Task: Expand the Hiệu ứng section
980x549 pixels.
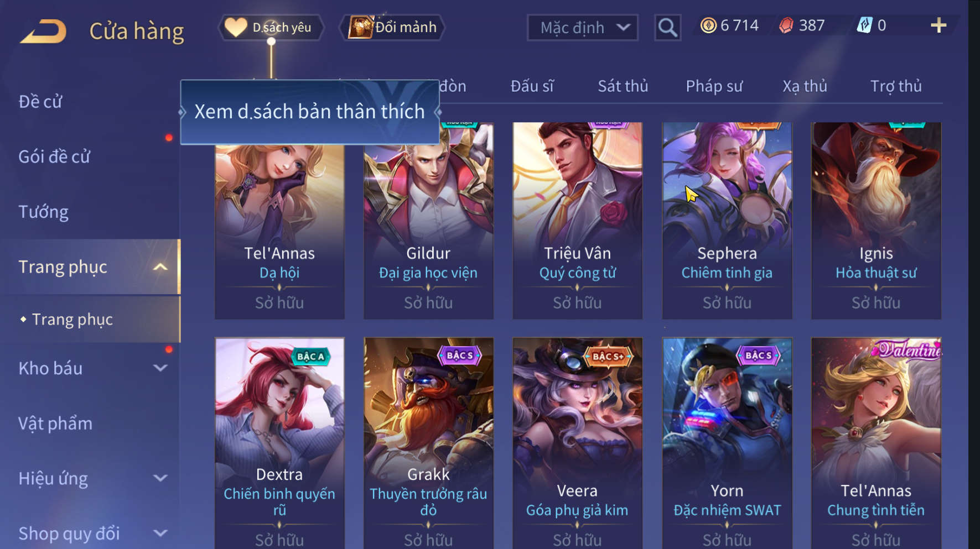Action: (160, 478)
